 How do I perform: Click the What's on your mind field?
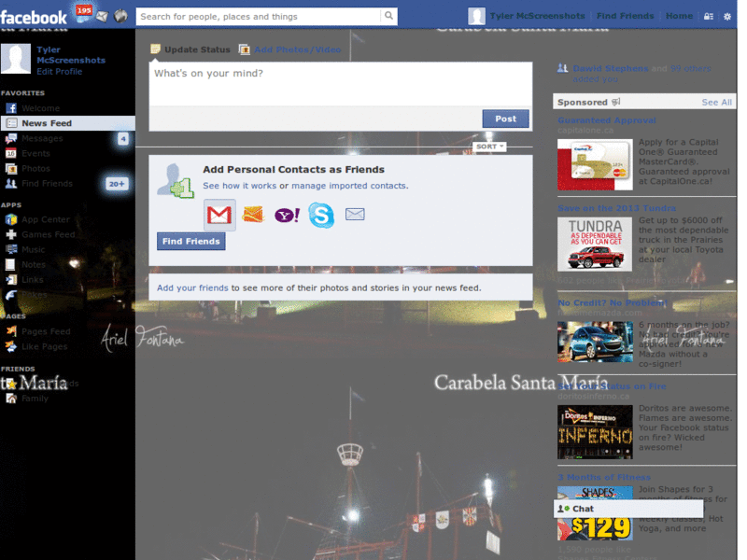click(341, 84)
